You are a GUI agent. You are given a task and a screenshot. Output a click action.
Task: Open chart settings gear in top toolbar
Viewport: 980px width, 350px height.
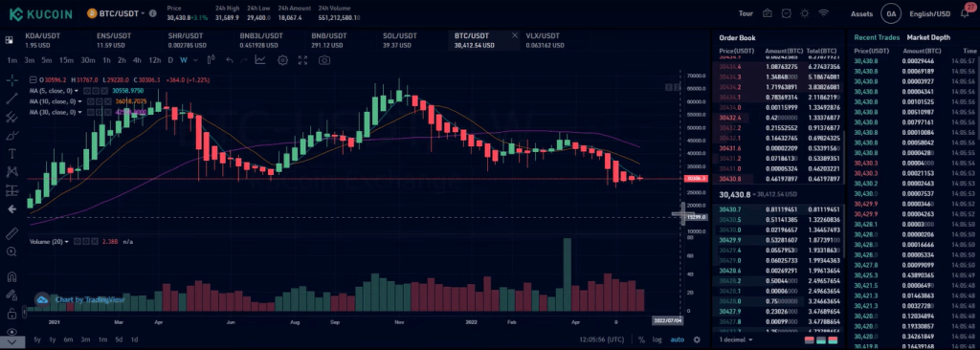pos(282,60)
